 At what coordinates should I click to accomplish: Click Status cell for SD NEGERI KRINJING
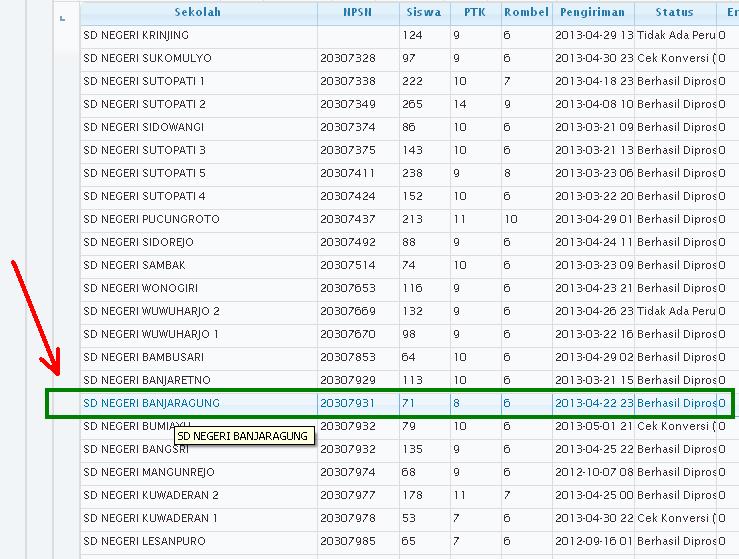pyautogui.click(x=676, y=35)
